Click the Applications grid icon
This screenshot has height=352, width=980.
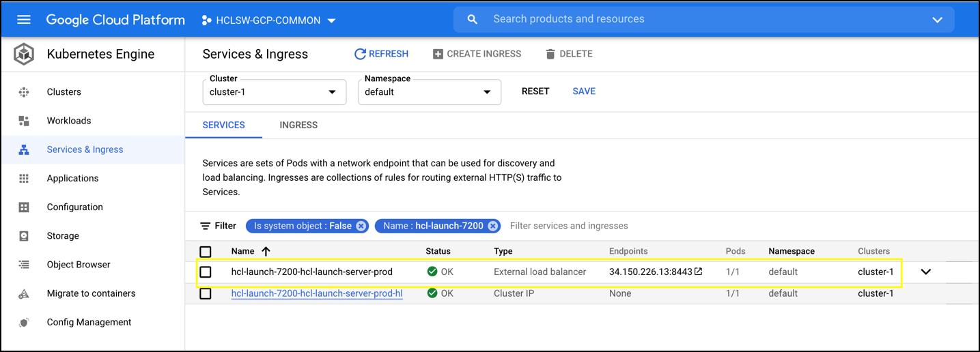(24, 178)
